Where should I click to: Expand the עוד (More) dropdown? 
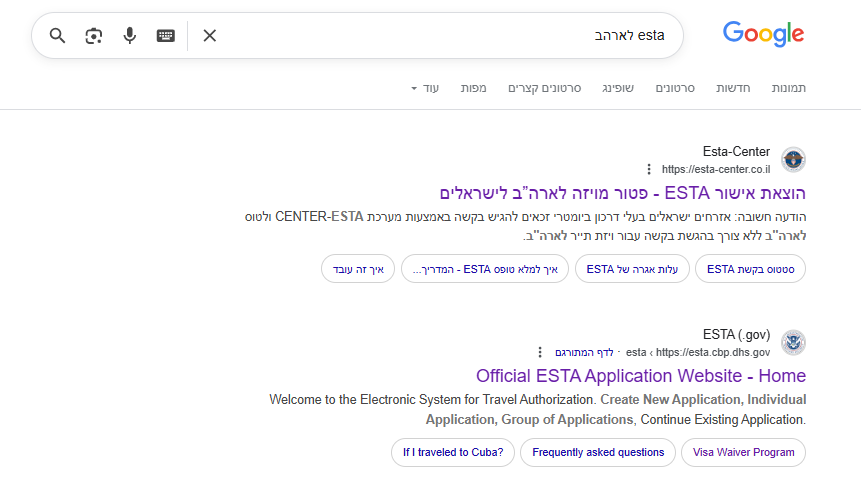point(426,88)
